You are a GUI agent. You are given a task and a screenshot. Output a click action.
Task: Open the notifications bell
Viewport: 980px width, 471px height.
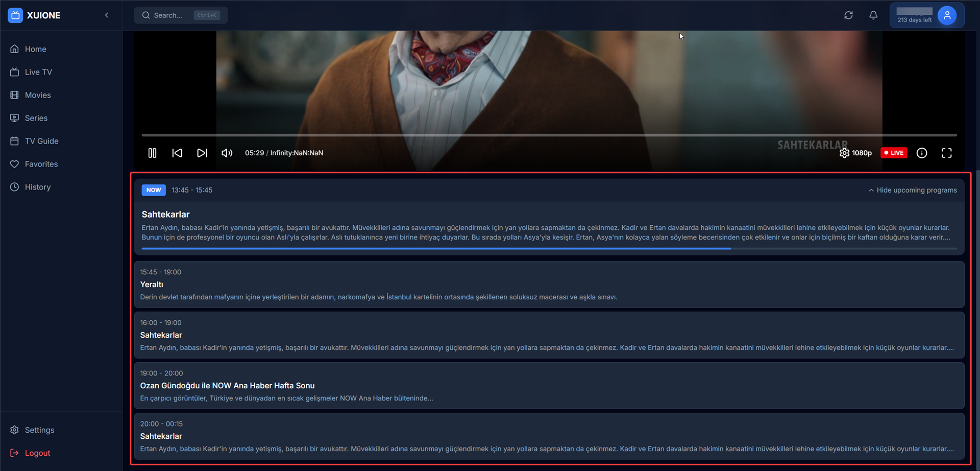click(x=873, y=15)
